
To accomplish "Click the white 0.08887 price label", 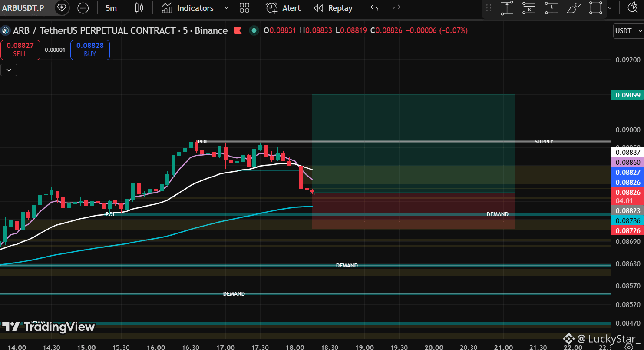I will (627, 152).
